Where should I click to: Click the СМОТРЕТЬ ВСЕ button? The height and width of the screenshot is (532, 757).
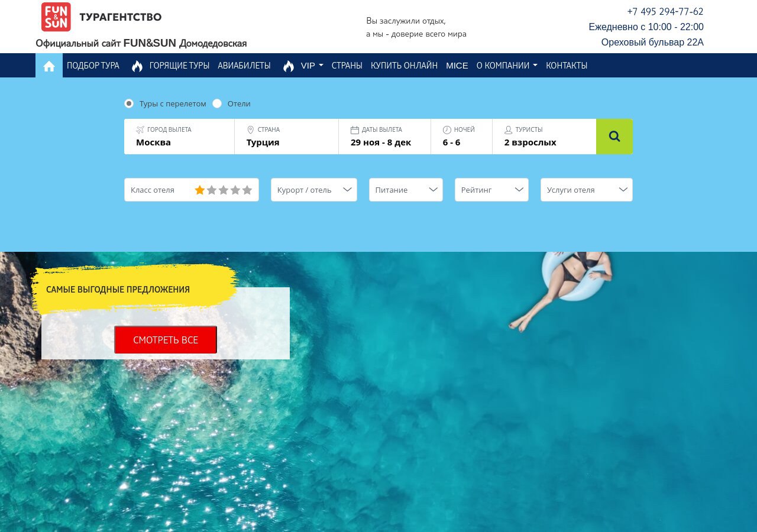(x=166, y=340)
